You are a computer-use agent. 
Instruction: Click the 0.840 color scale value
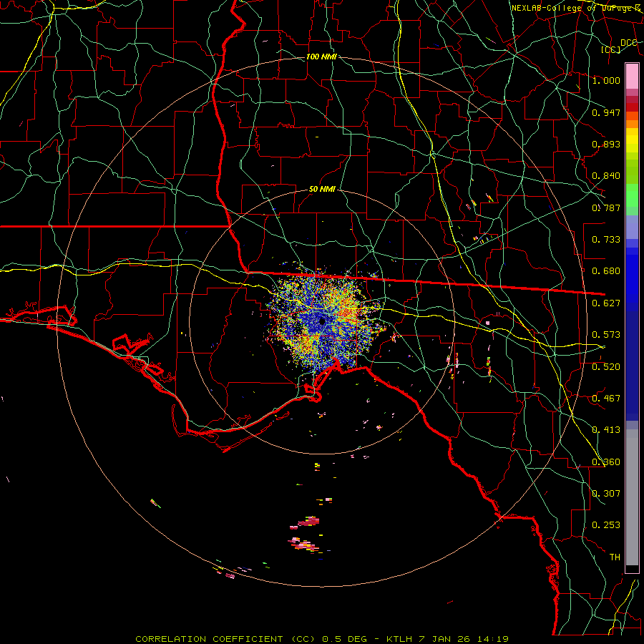pos(606,175)
